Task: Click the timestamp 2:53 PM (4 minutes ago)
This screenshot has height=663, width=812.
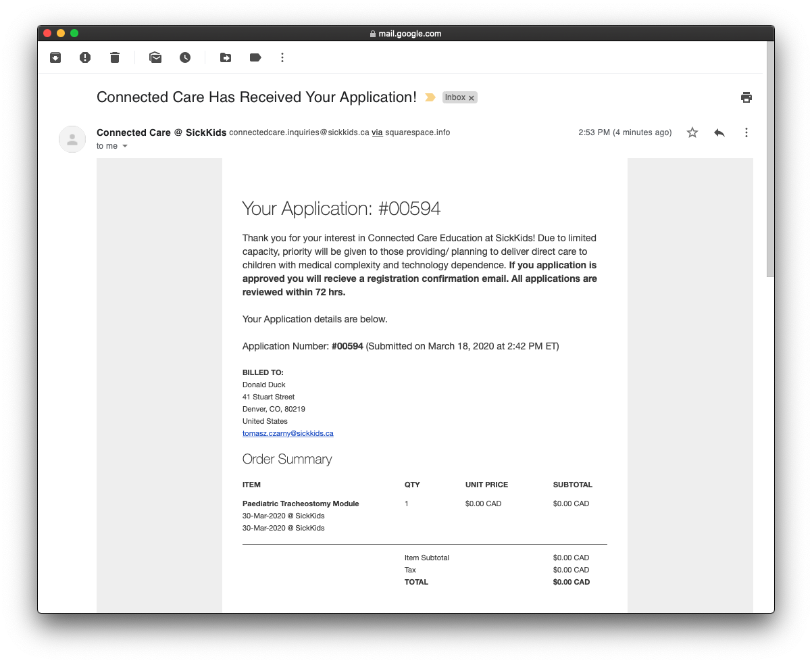Action: [x=625, y=132]
